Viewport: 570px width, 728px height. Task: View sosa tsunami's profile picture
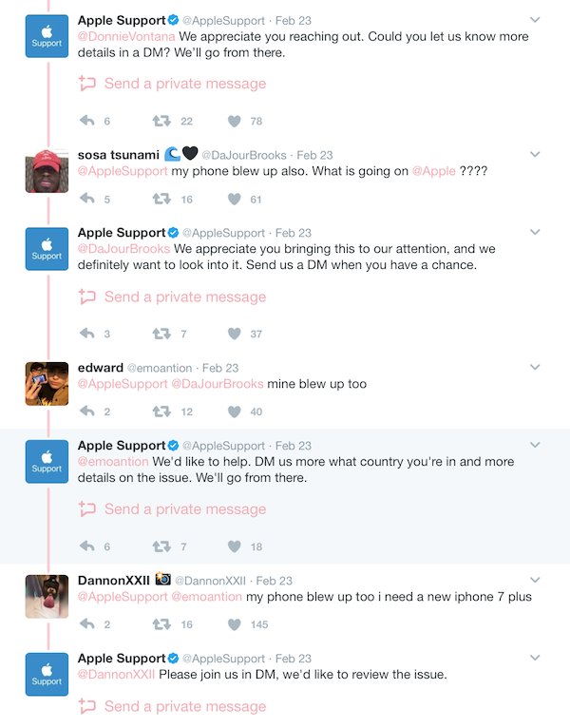point(47,172)
